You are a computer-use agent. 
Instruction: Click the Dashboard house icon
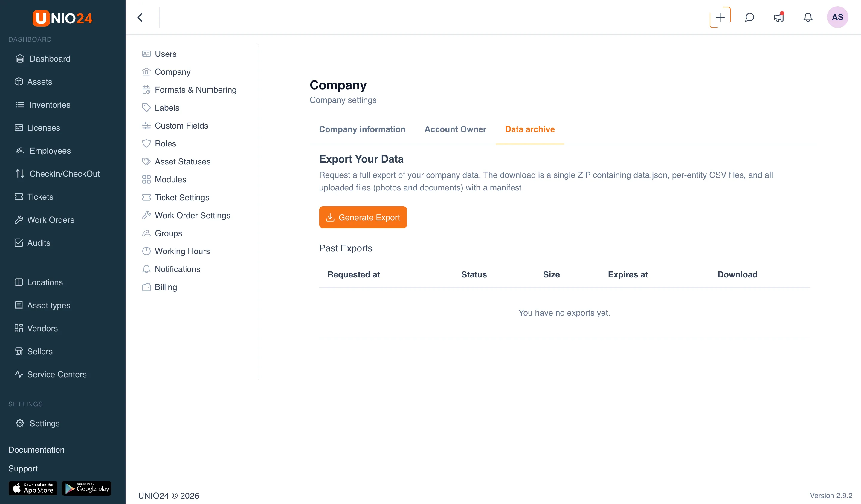pyautogui.click(x=20, y=59)
